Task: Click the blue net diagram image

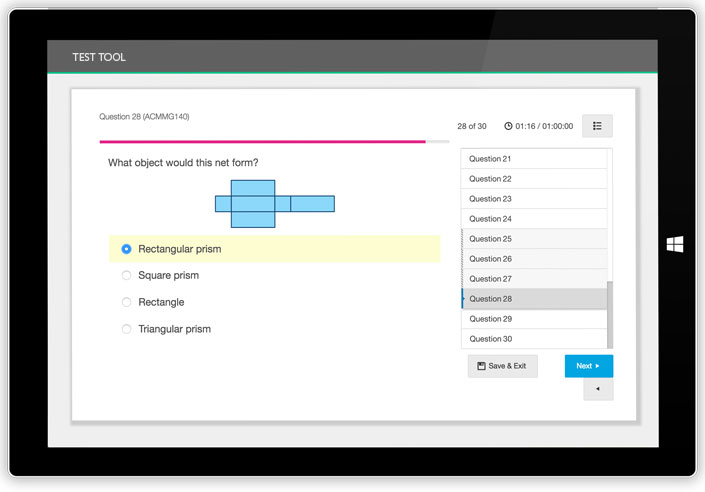Action: [275, 204]
